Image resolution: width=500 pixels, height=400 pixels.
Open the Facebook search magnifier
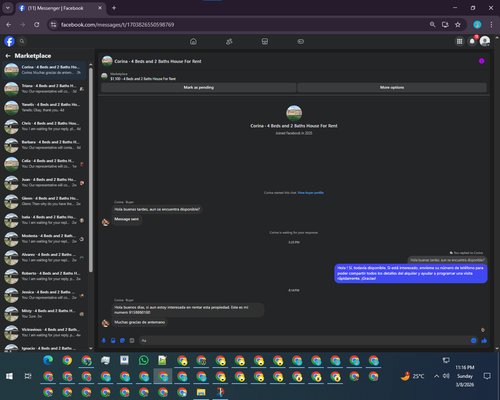[22, 41]
